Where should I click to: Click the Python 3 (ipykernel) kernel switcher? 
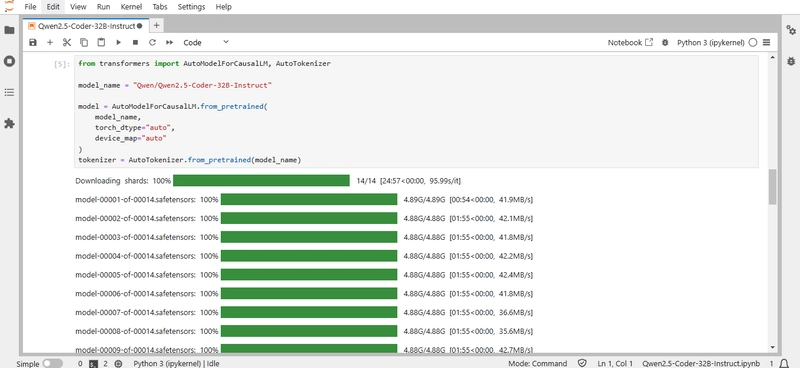click(x=710, y=42)
